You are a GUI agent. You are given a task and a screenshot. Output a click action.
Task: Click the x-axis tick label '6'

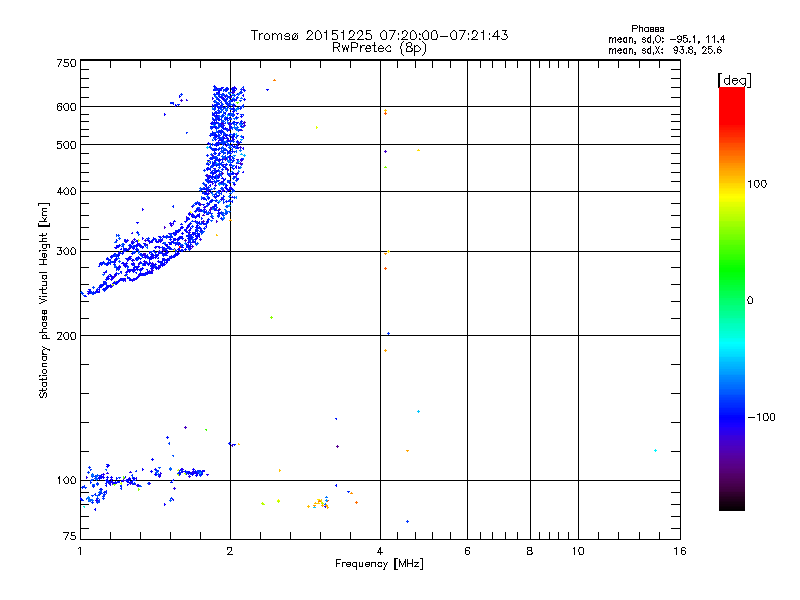[467, 551]
